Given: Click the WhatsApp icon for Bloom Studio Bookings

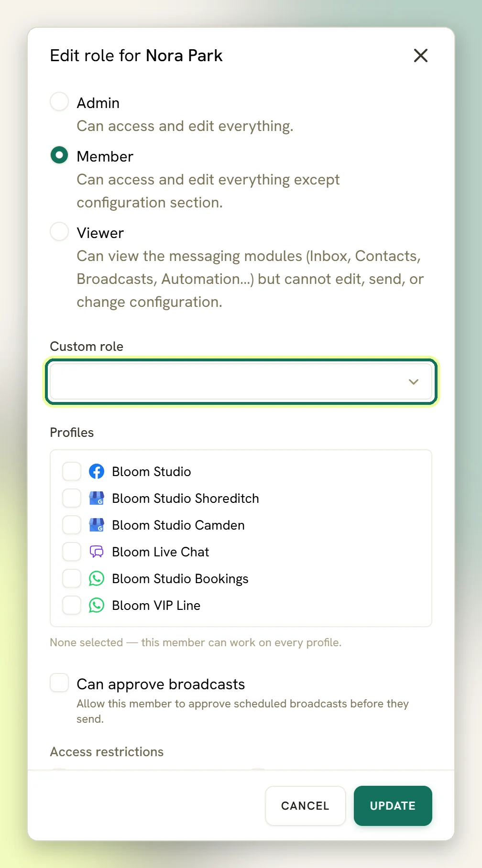Looking at the screenshot, I should tap(97, 578).
